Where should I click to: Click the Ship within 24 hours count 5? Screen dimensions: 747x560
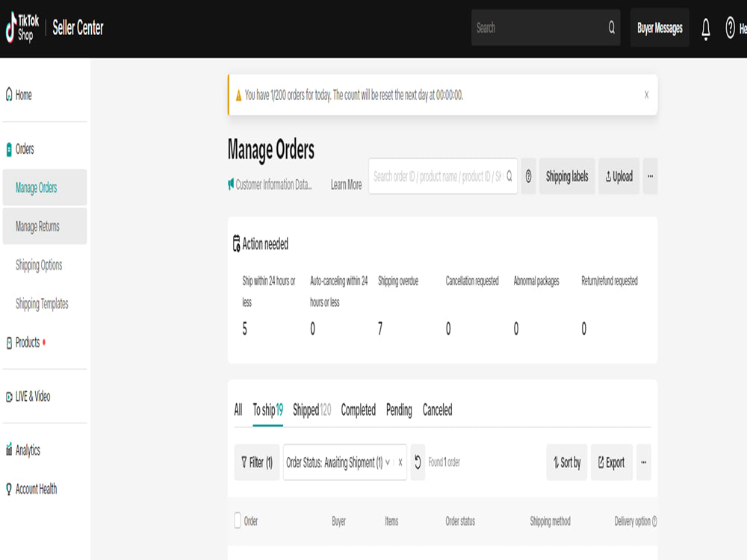245,329
